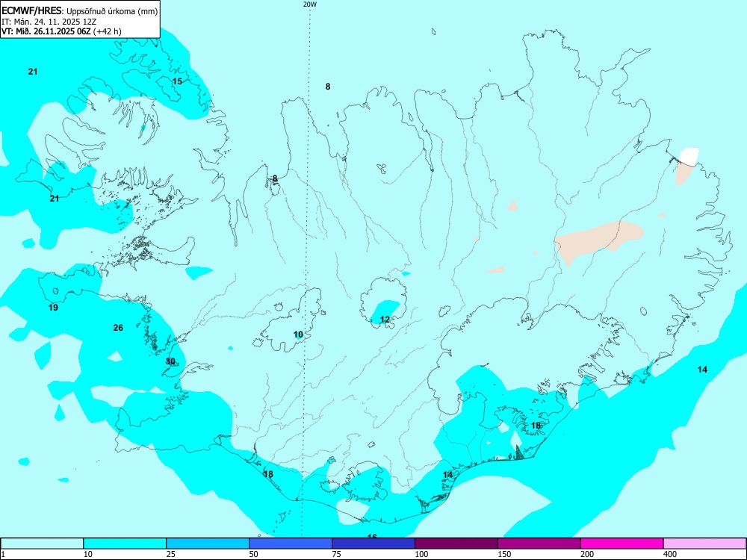Click the '400' label under the legend bar
Image resolution: width=747 pixels, height=560 pixels.
(670, 554)
